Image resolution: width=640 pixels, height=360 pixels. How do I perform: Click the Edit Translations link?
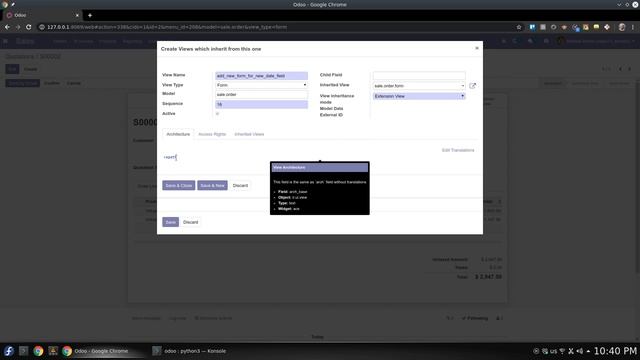(458, 150)
